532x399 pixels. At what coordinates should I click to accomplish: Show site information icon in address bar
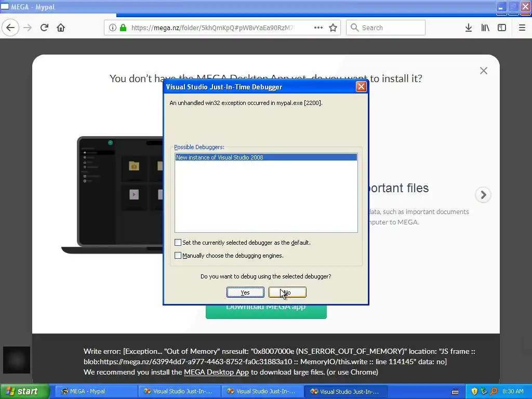[113, 28]
